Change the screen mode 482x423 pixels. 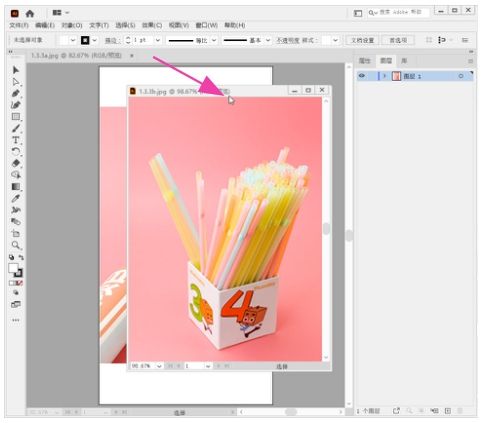(16, 304)
